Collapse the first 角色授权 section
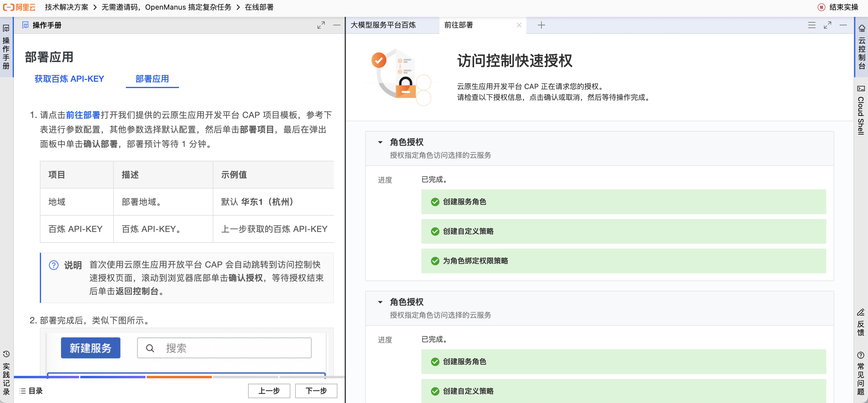 pos(380,142)
